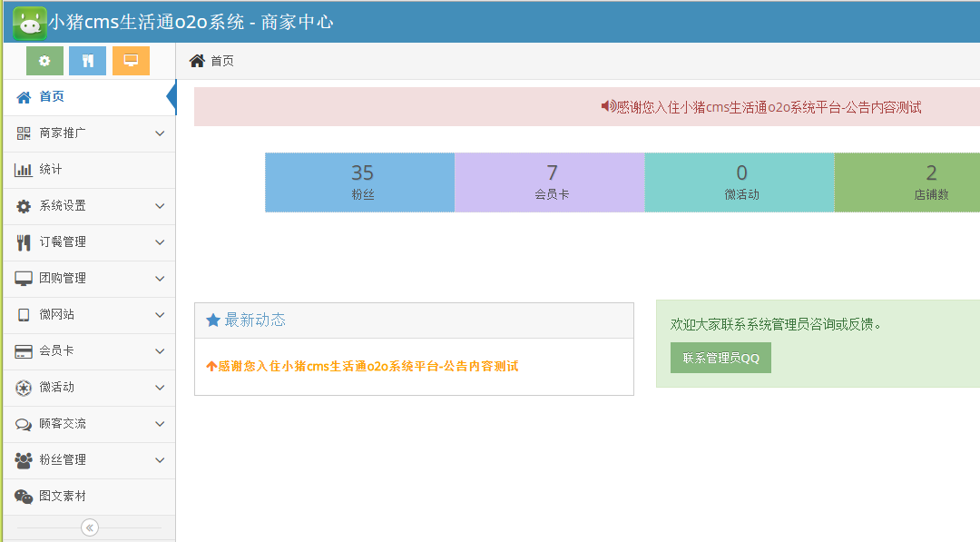Viewport: 980px width, 542px height.
Task: Expand the 团购管理 menu section
Action: [x=88, y=279]
